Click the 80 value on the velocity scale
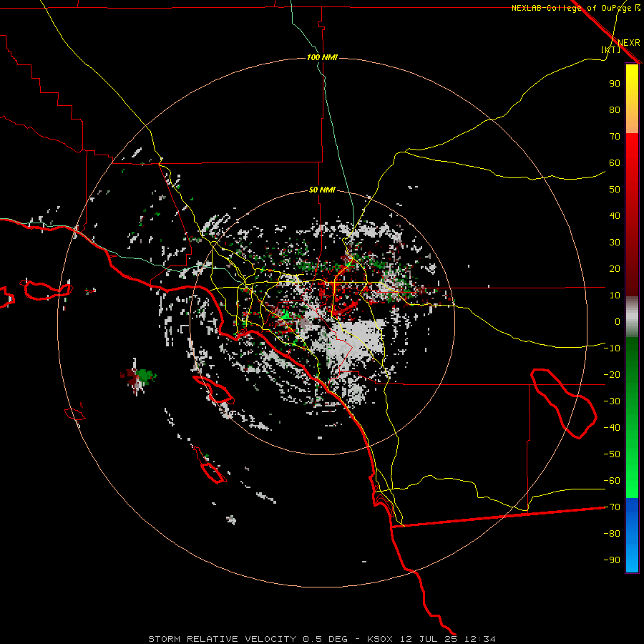 pyautogui.click(x=615, y=109)
